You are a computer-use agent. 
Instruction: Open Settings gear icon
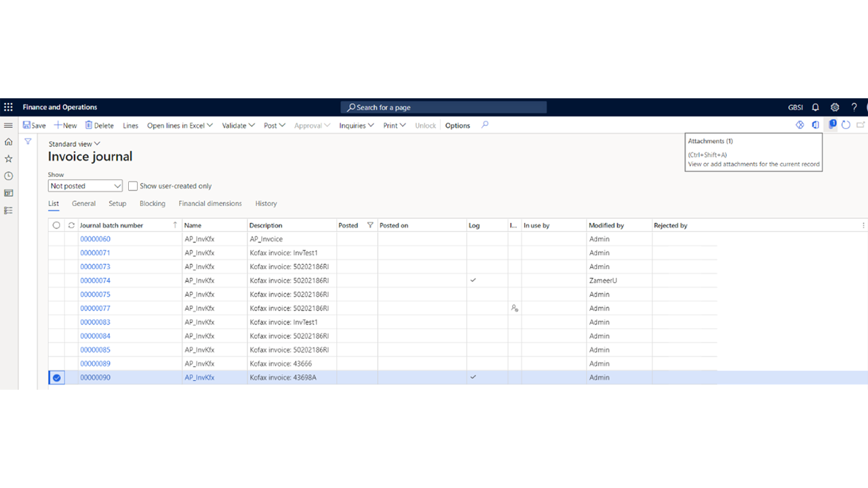coord(835,107)
